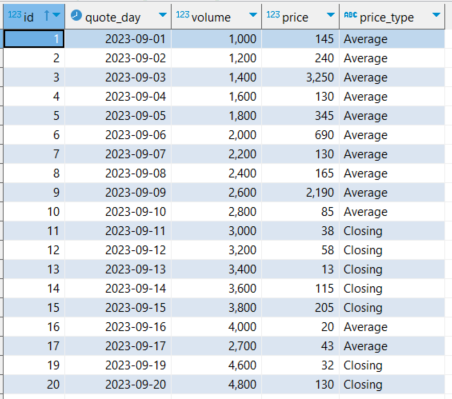Click the numeric type icon in price header
The image size is (452, 399).
point(273,15)
